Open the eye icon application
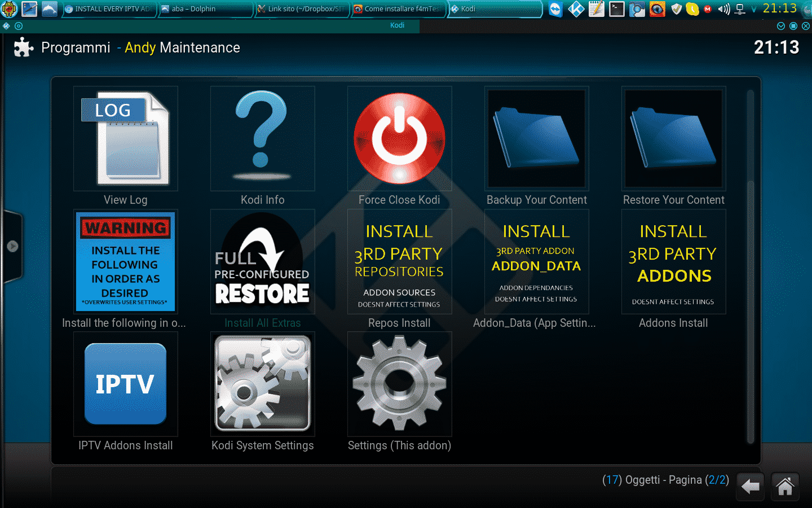This screenshot has width=812, height=508. (657, 9)
